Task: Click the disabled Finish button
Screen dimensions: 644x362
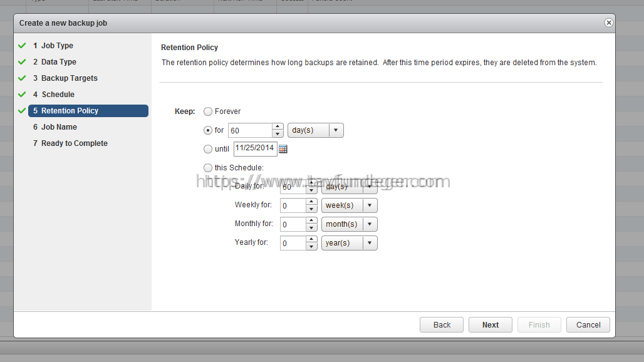Action: point(539,324)
